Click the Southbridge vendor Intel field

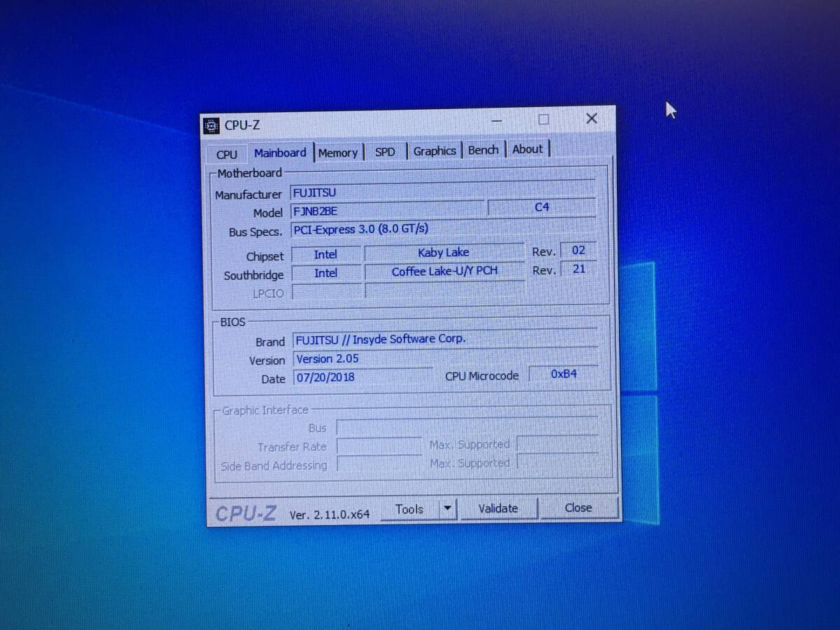326,274
